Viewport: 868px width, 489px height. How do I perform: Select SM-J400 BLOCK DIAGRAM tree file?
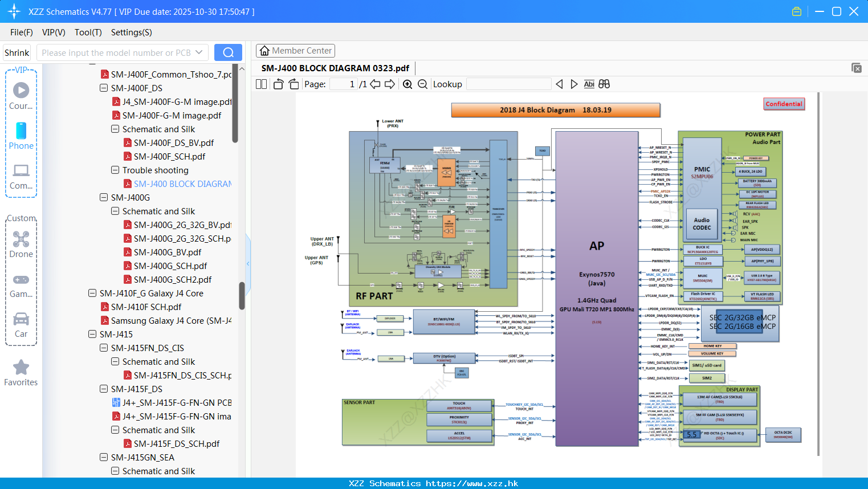[178, 184]
